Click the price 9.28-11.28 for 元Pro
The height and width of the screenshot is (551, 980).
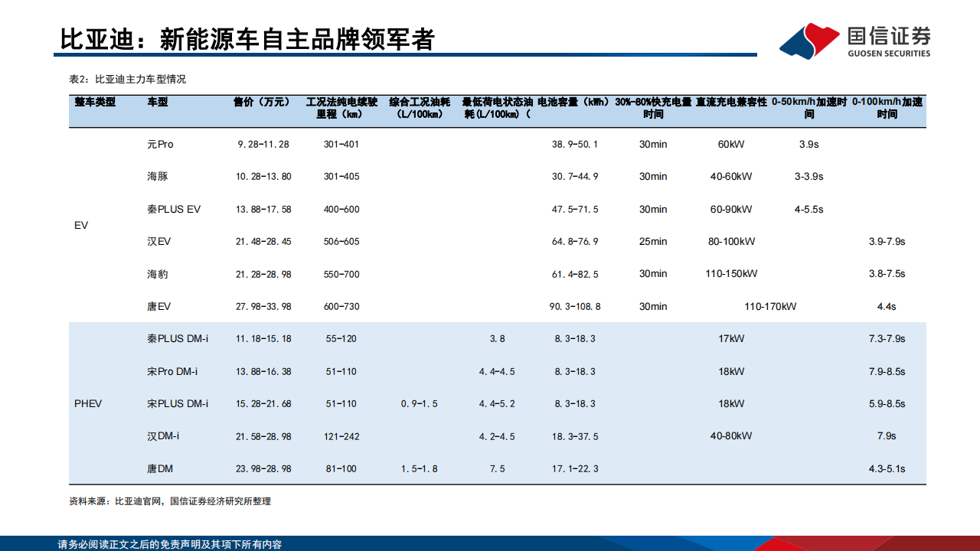263,144
